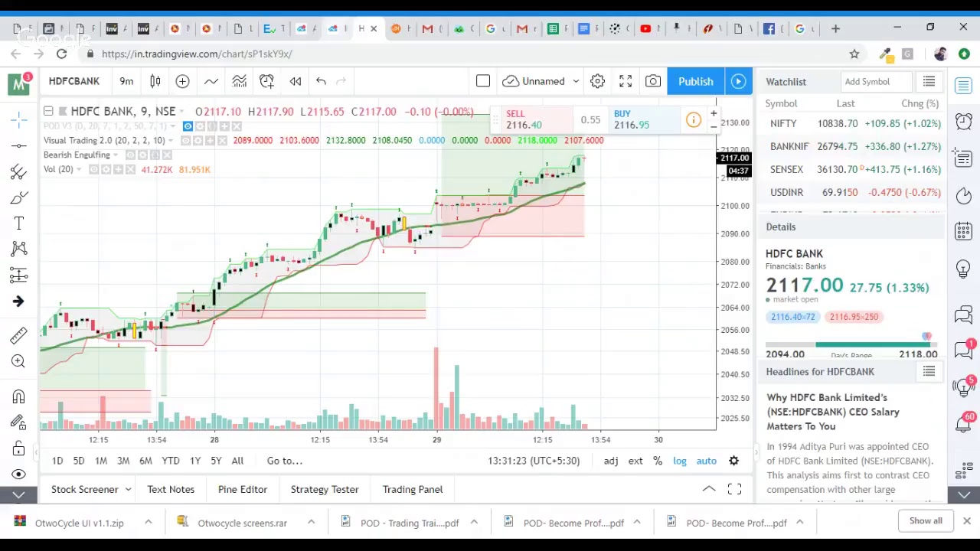Toggle visibility of the POD V3 indicator
The width and height of the screenshot is (980, 551).
click(188, 126)
